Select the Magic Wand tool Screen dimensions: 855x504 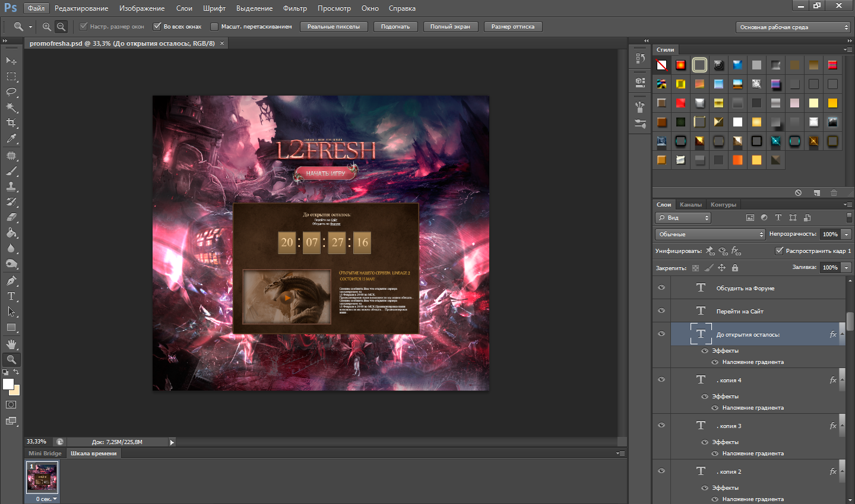tap(11, 107)
